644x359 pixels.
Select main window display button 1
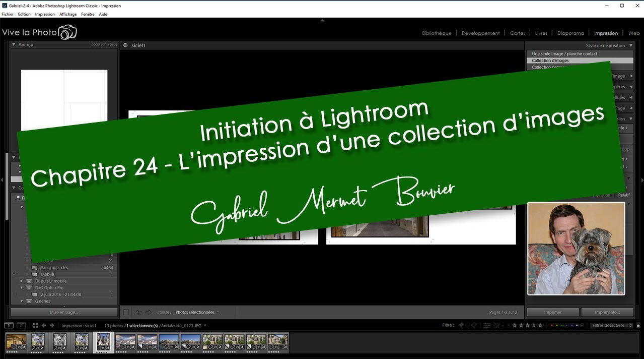click(x=9, y=326)
